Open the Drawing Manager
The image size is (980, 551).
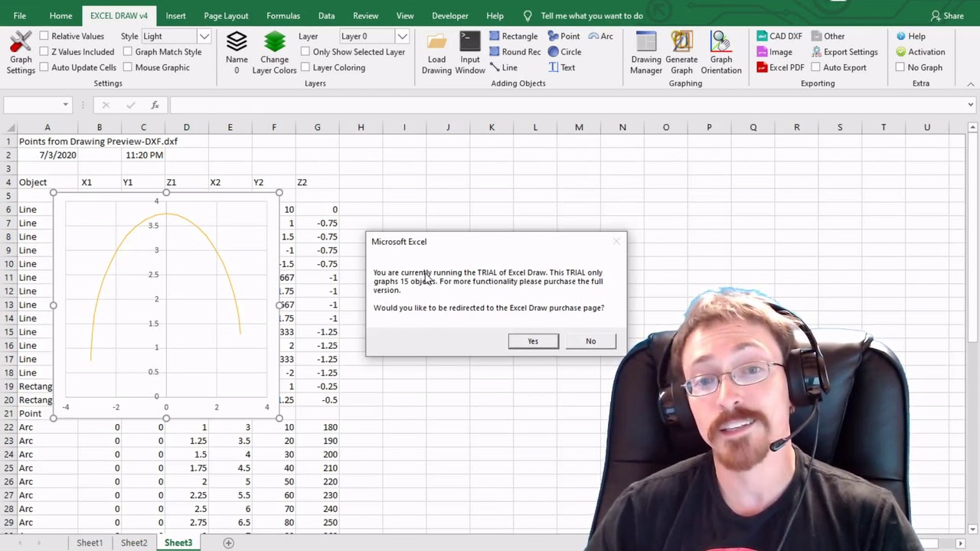[x=646, y=52]
